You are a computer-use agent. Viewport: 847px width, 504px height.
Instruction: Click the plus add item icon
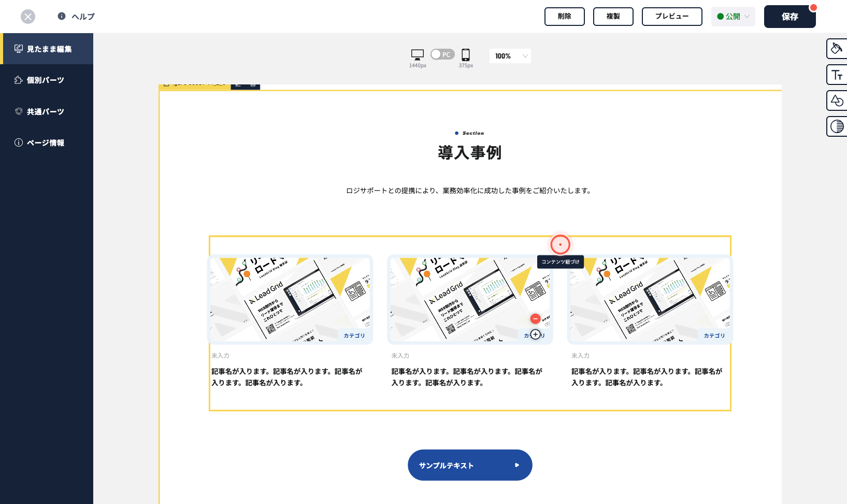[535, 335]
